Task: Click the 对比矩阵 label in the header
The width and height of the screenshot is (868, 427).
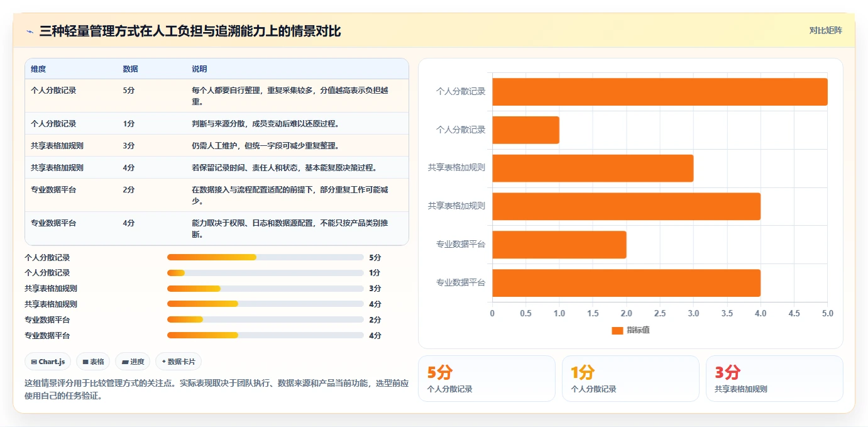Action: [825, 30]
